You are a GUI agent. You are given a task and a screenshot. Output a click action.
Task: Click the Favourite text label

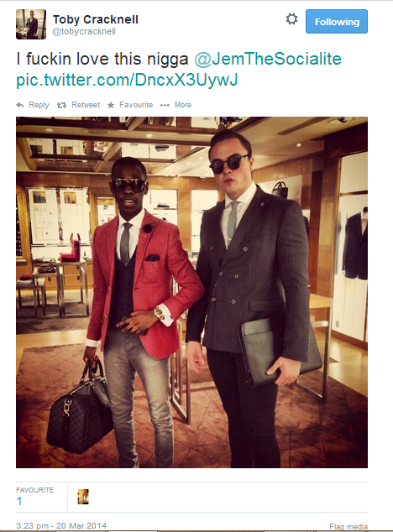coord(136,105)
